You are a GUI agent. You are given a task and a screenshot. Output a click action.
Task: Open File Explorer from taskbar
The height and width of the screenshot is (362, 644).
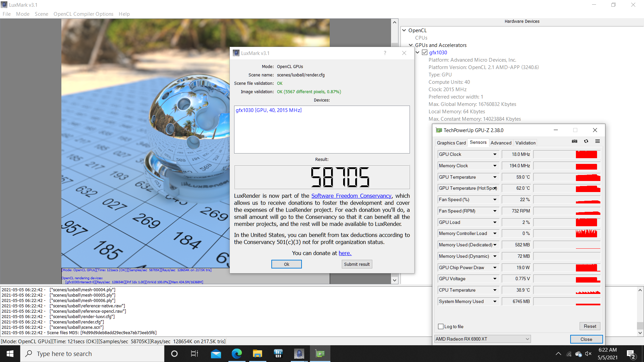point(257,354)
